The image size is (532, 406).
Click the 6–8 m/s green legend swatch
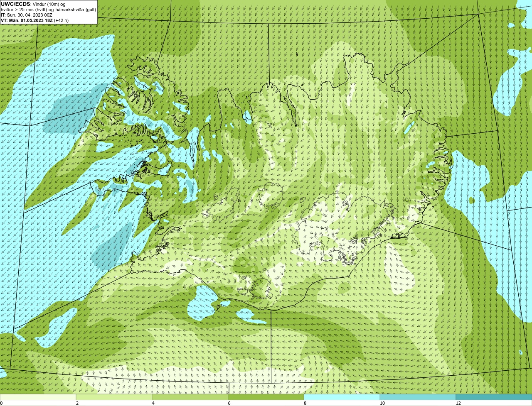click(x=266, y=397)
